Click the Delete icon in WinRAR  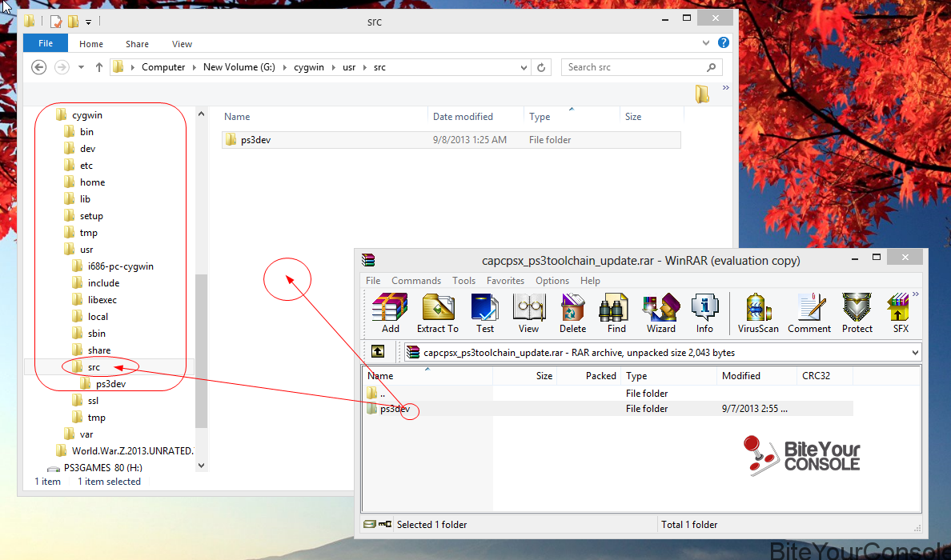point(572,313)
